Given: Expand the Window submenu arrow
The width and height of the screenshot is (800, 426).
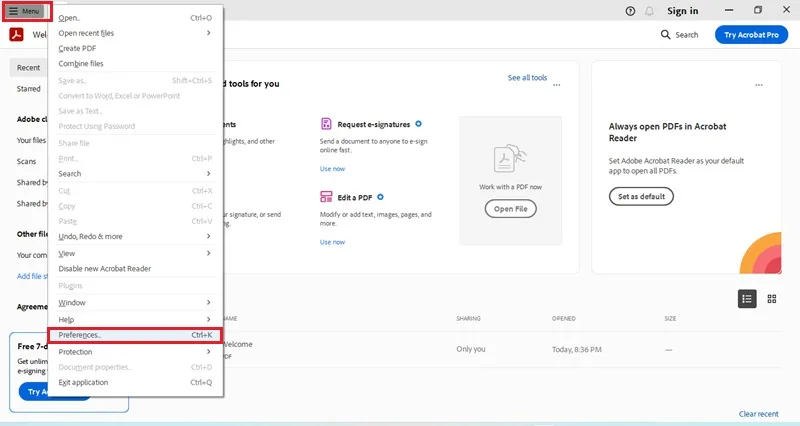Looking at the screenshot, I should click(208, 303).
